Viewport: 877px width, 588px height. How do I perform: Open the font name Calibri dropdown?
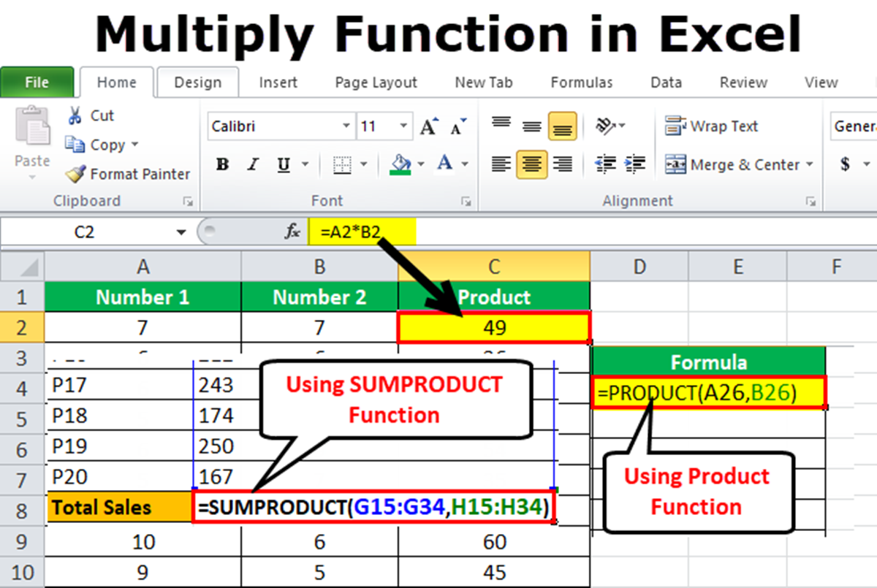click(x=346, y=127)
